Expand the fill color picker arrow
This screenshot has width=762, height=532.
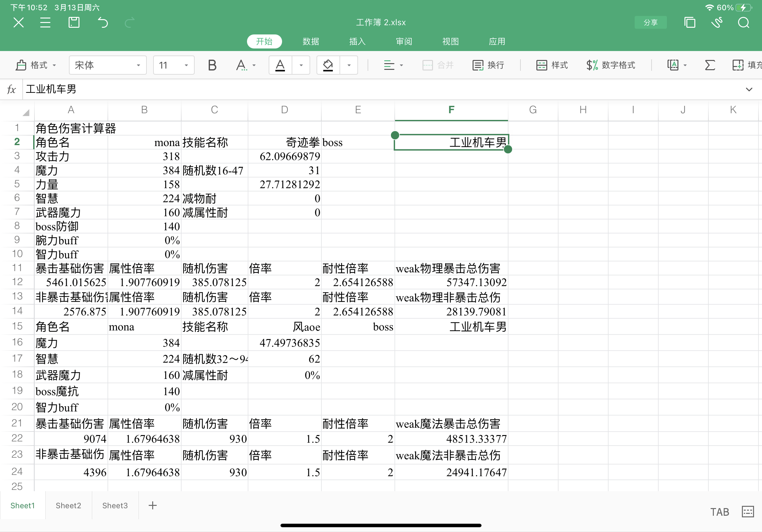tap(349, 65)
